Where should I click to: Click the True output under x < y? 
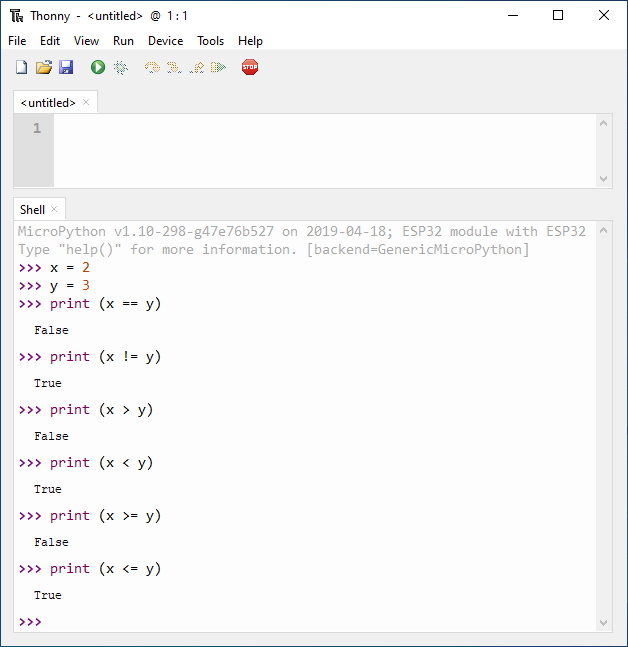48,489
